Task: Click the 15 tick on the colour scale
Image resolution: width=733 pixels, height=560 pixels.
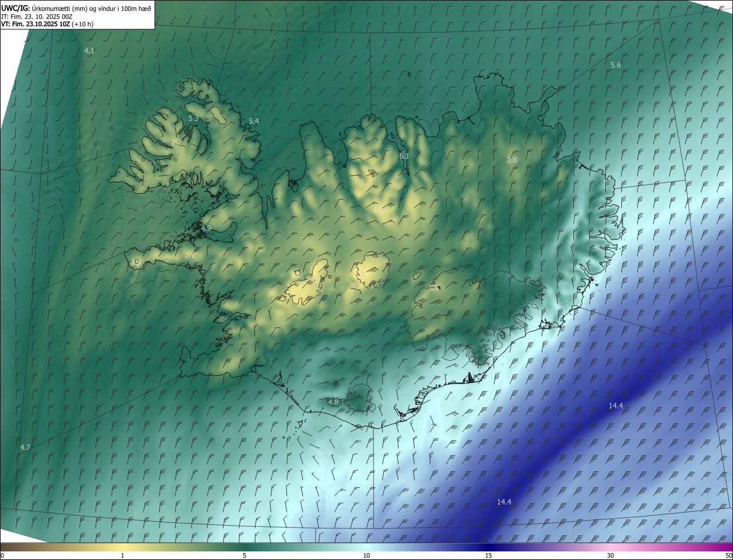Action: [x=488, y=555]
